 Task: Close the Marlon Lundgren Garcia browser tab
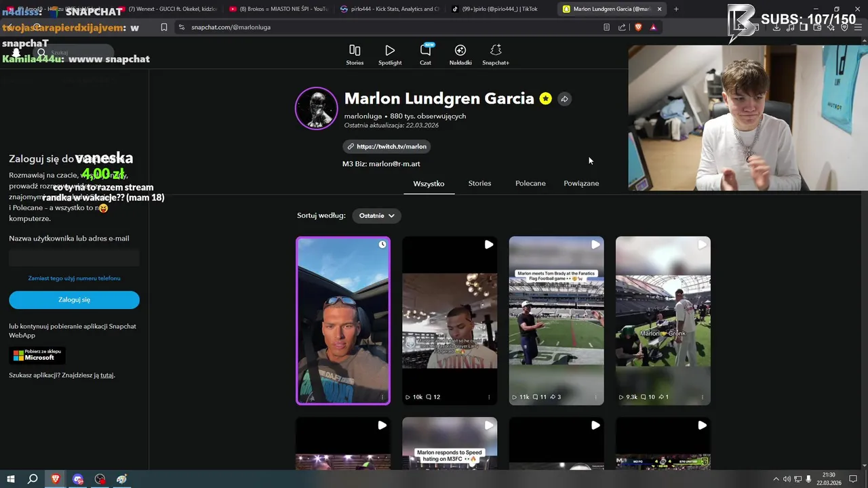(x=659, y=9)
